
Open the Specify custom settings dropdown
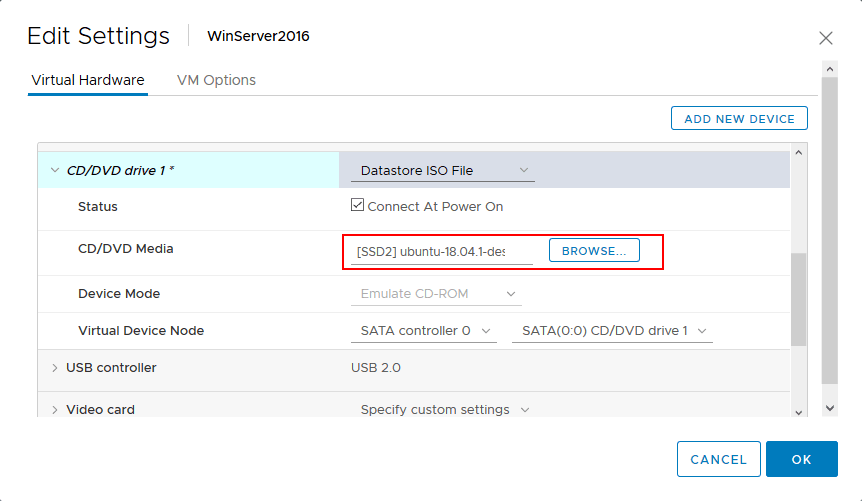pyautogui.click(x=444, y=410)
